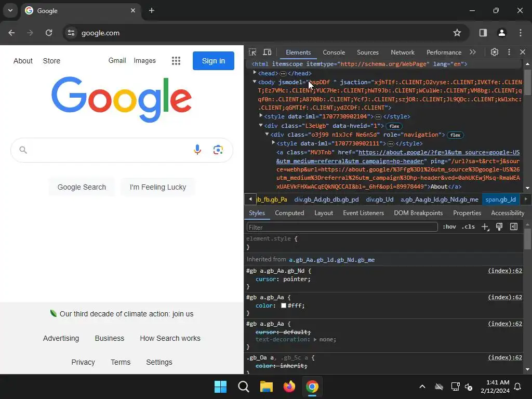Switch to the Performance tab
This screenshot has height=399, width=532.
click(x=444, y=52)
